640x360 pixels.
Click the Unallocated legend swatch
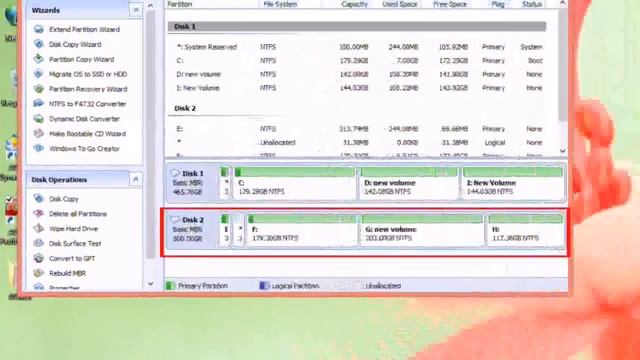point(357,286)
